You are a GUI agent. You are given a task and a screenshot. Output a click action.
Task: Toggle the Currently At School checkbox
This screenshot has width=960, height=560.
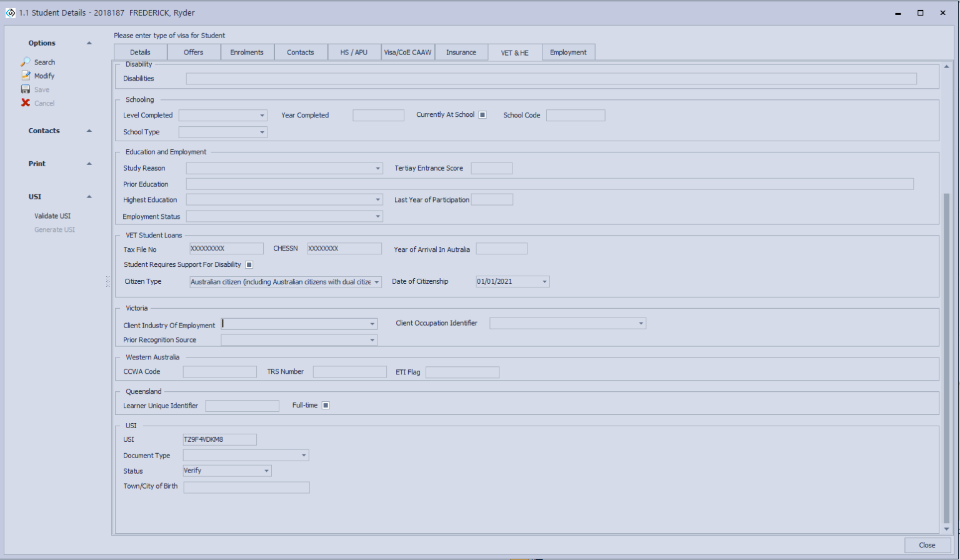pyautogui.click(x=482, y=114)
